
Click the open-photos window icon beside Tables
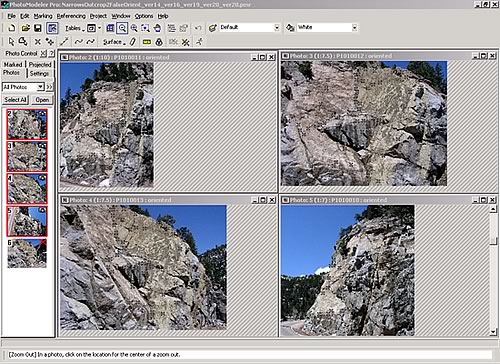pyautogui.click(x=91, y=28)
